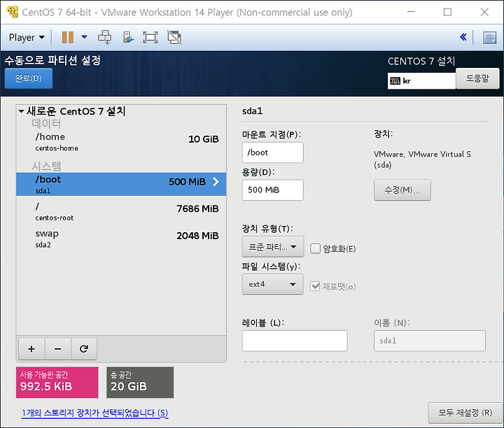The width and height of the screenshot is (504, 428).
Task: Open the 도움말 help button
Action: coord(477,78)
